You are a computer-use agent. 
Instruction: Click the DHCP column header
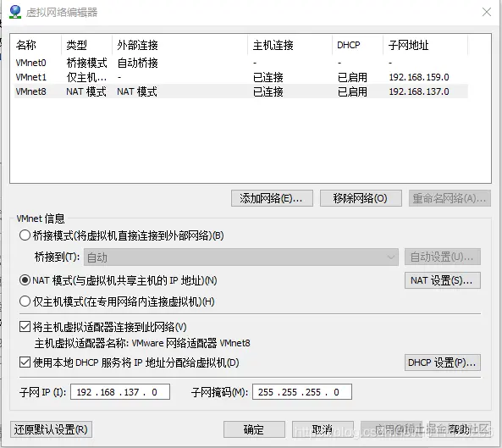357,45
